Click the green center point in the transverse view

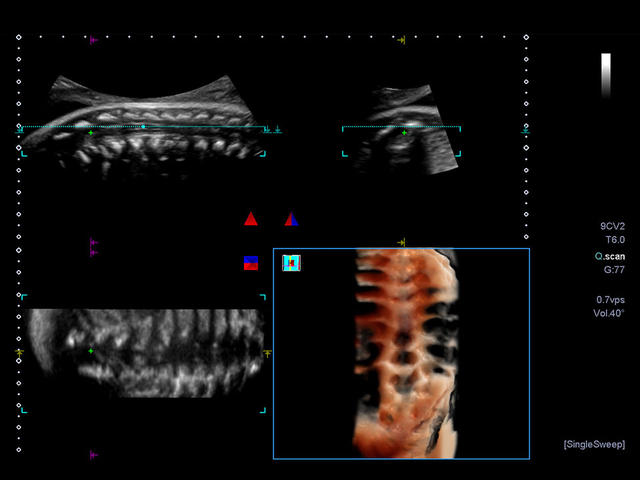(x=404, y=133)
